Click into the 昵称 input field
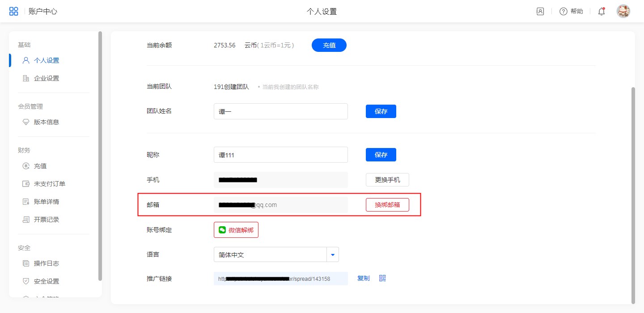644x313 pixels. coord(280,155)
